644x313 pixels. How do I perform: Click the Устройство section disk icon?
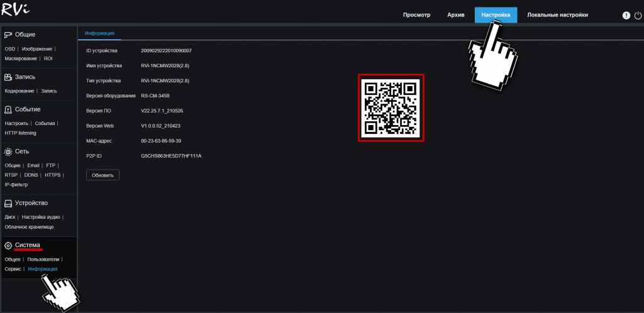[8, 203]
